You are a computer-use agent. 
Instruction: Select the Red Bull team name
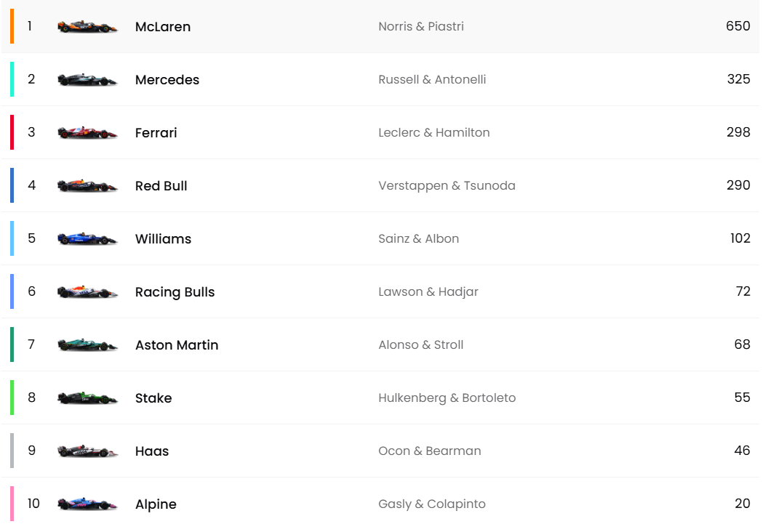(x=161, y=186)
